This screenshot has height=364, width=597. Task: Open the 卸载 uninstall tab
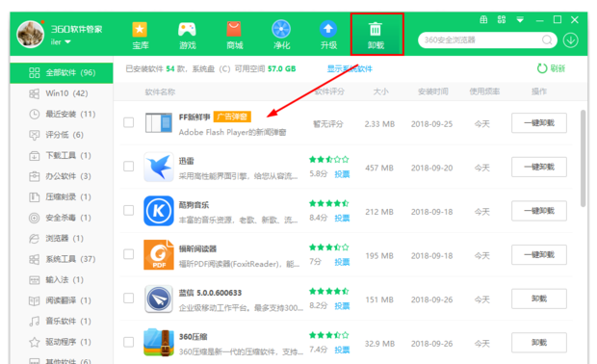(376, 35)
